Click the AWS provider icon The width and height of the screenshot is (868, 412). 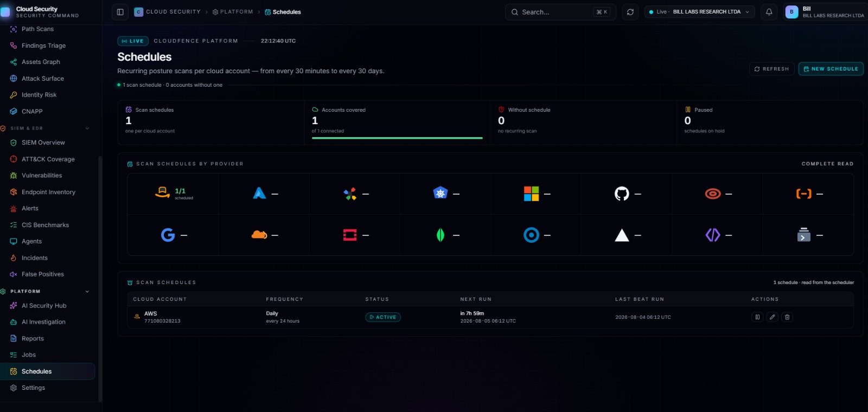[162, 193]
